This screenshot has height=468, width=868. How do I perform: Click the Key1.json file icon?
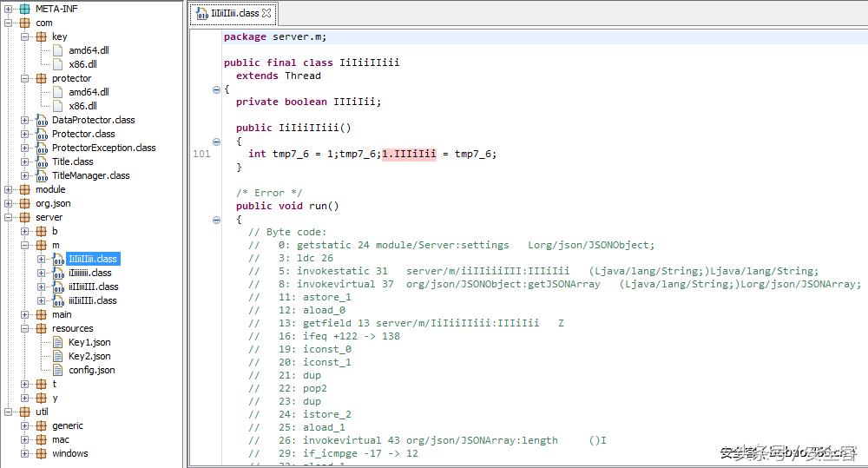coord(58,342)
